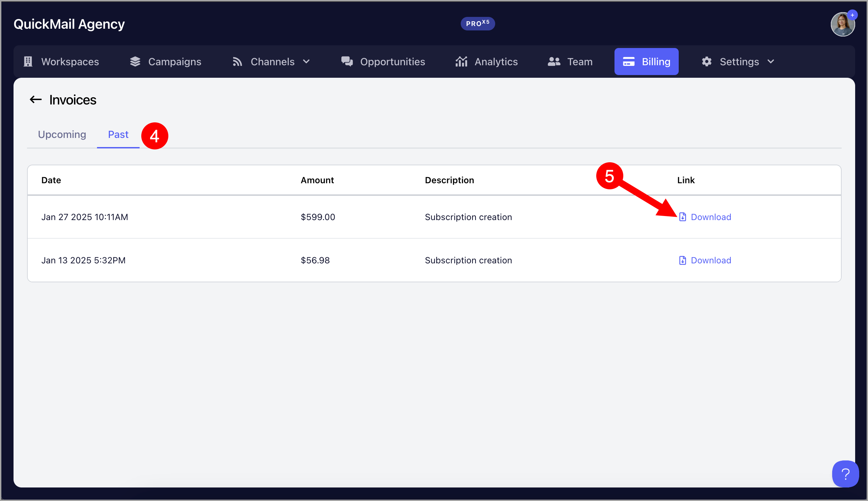Screen dimensions: 868x501
Task: Select the 'Jan 27 2025 10:11AM' date cell
Action: (85, 217)
